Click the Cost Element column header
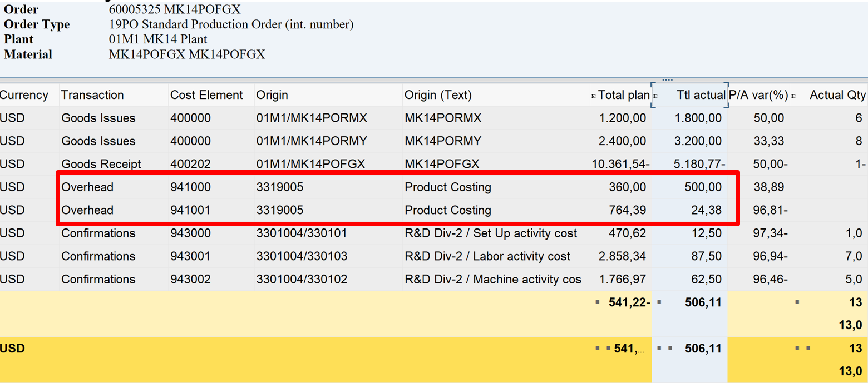 (x=206, y=95)
